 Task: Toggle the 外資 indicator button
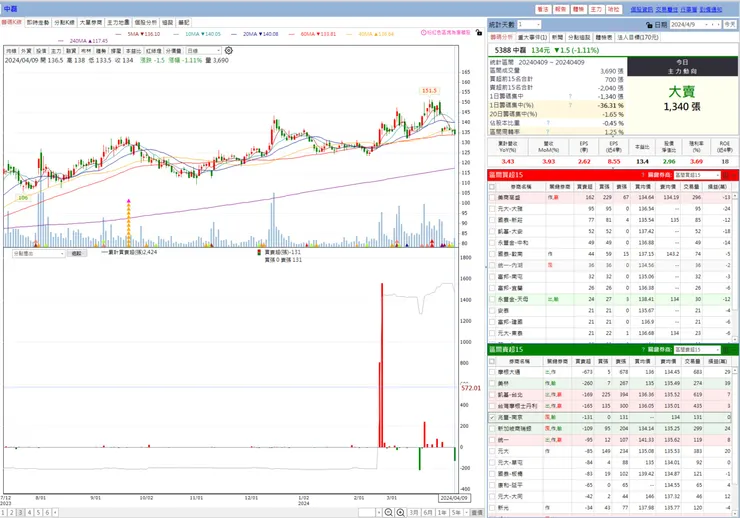(26, 50)
